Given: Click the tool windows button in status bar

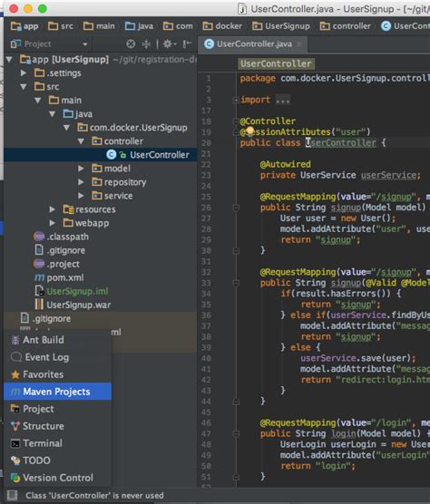Looking at the screenshot, I should (12, 495).
